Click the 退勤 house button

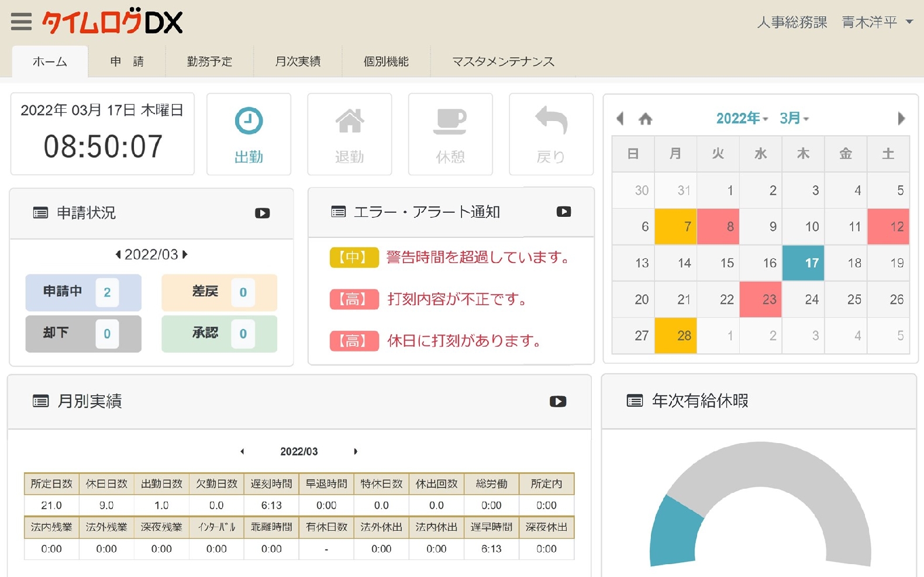coord(350,134)
